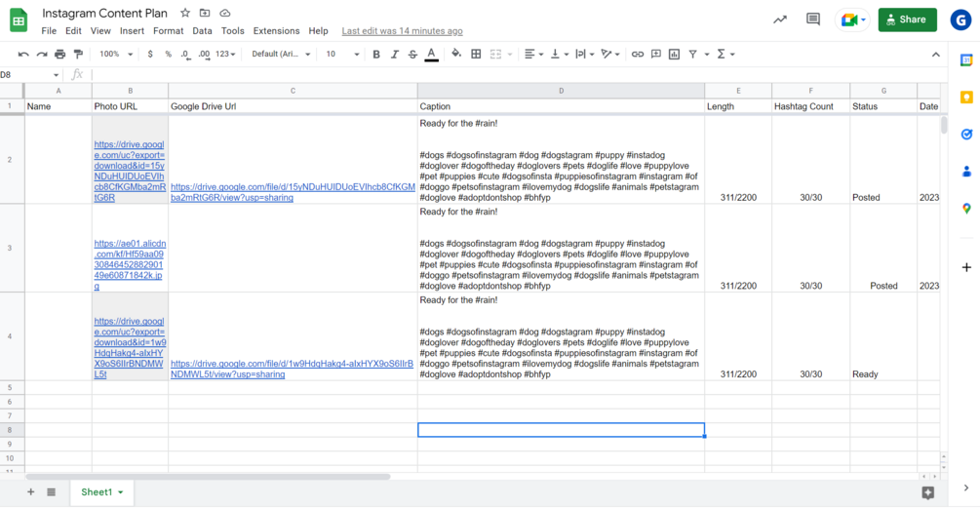Open number format 123 dropdown
The image size is (980, 509).
(225, 55)
